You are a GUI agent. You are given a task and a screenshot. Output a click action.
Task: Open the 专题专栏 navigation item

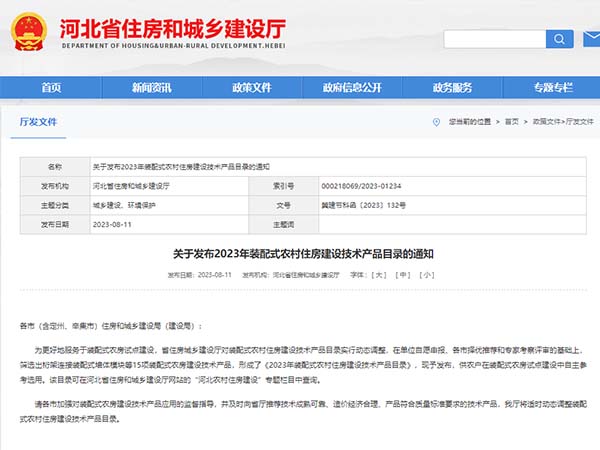(x=553, y=87)
